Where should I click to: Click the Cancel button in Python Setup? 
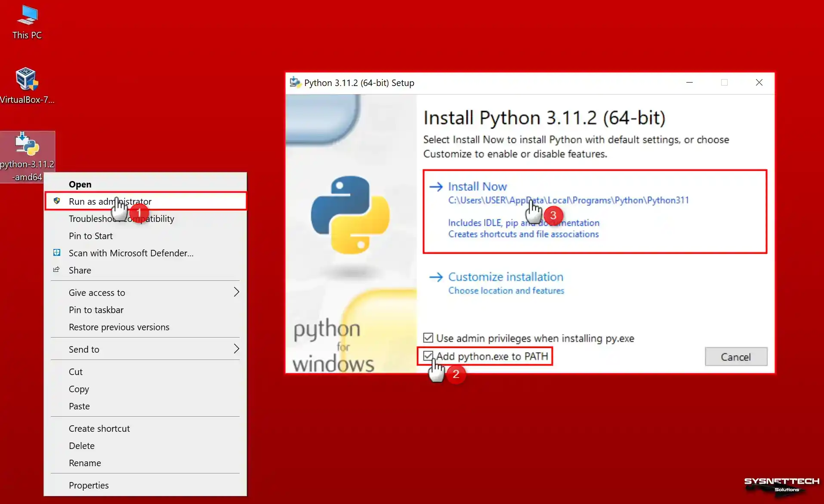[736, 356]
